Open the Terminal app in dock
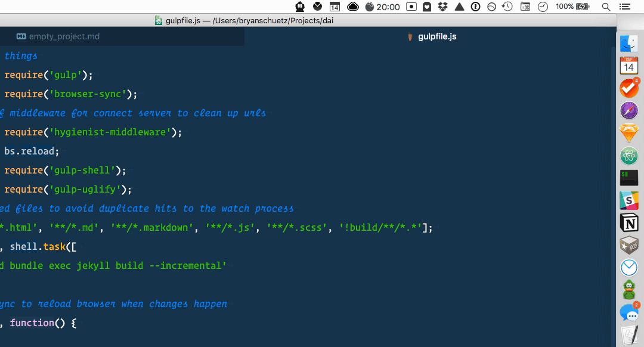The width and height of the screenshot is (644, 347). (629, 177)
